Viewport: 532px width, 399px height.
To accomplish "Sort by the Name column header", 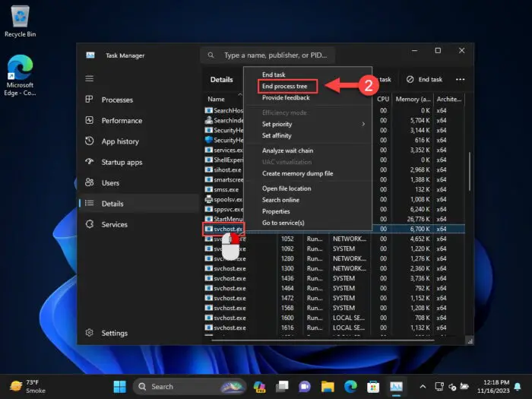I will tap(216, 99).
